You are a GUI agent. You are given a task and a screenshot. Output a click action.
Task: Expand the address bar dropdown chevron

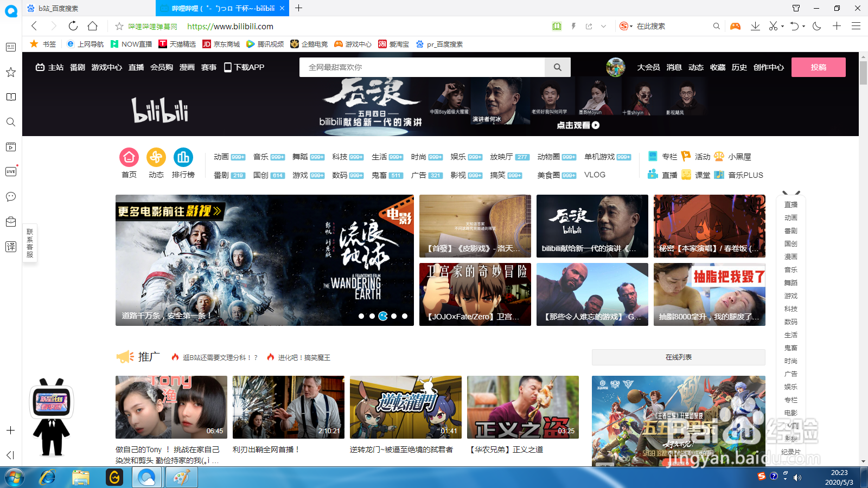click(x=603, y=26)
